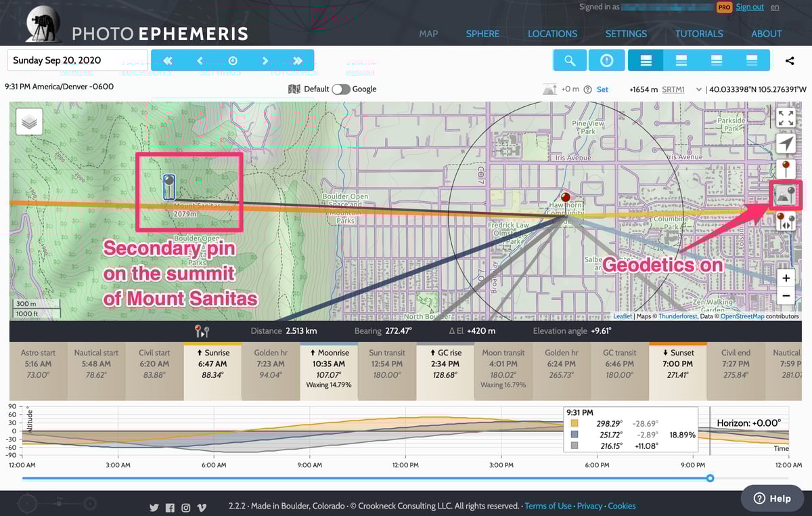
Task: Click the compass button in the toolbar
Action: pos(606,60)
